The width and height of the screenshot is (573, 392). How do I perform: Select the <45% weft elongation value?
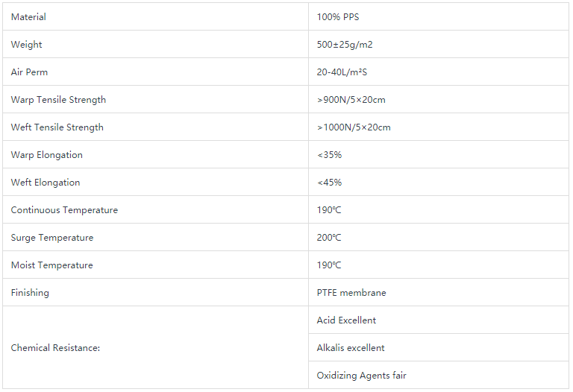click(x=329, y=183)
